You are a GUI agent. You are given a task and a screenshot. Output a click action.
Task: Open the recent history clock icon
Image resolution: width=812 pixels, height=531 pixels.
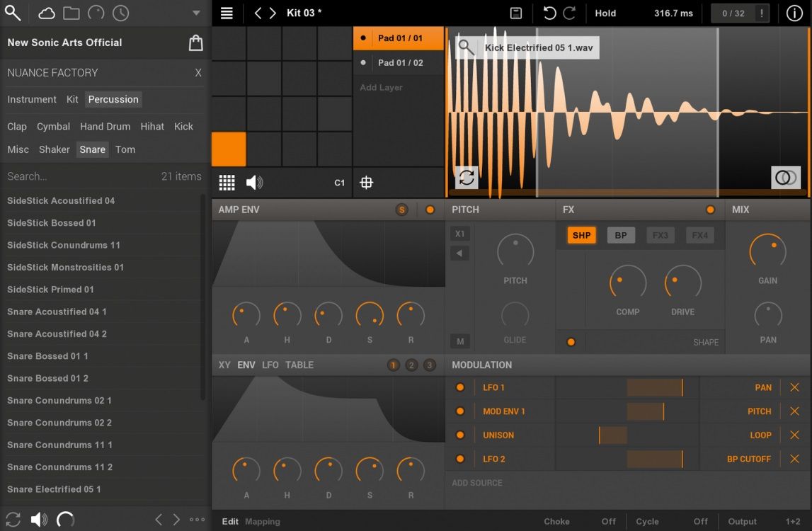120,13
